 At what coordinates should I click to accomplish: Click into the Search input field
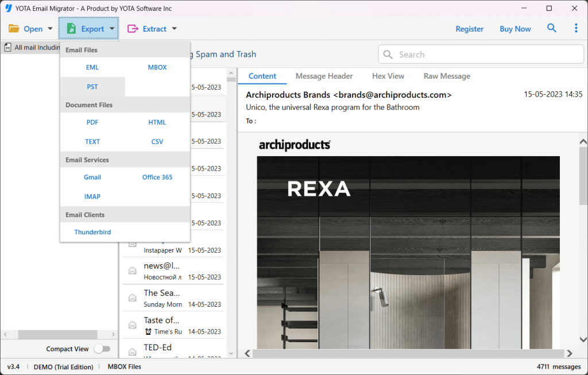click(481, 55)
